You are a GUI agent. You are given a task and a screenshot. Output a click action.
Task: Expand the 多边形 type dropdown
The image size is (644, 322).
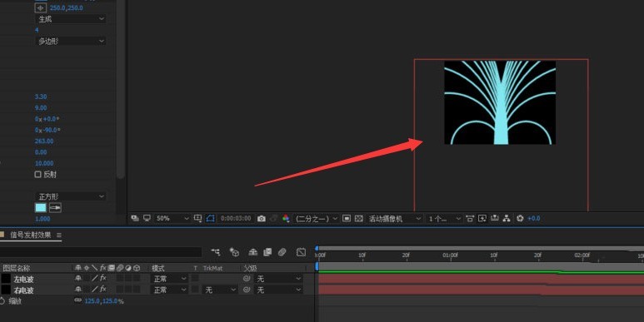point(70,41)
